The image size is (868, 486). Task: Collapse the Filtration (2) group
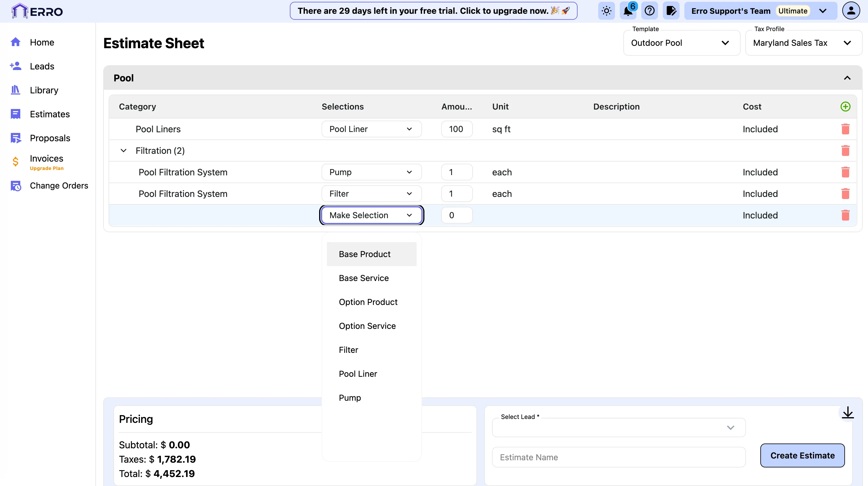[x=124, y=151]
